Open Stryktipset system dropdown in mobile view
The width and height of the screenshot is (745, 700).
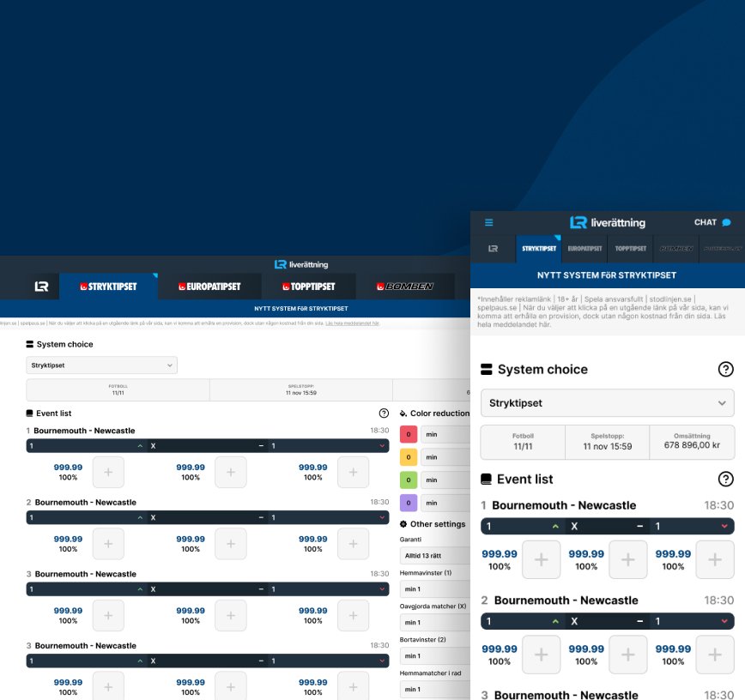point(607,402)
